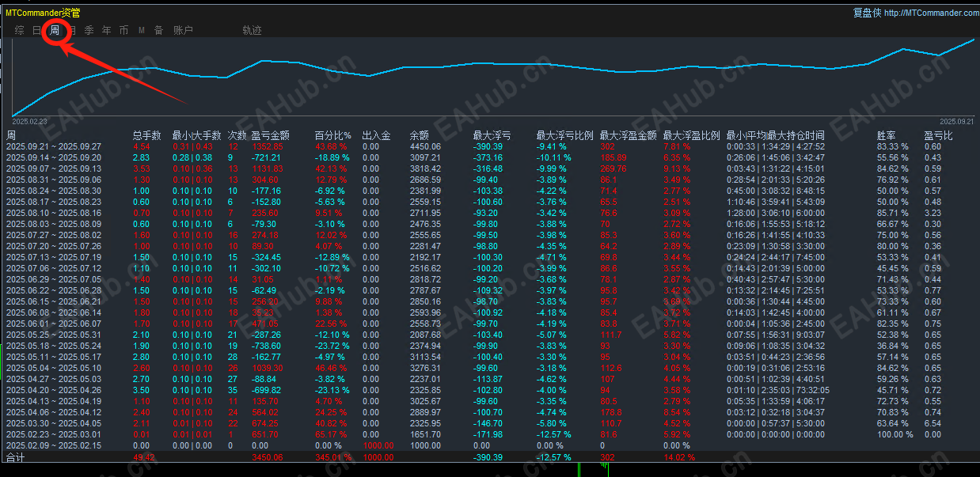
Task: Select the 2025.05.04 ~ 2025.05.10 week row
Action: (490, 368)
